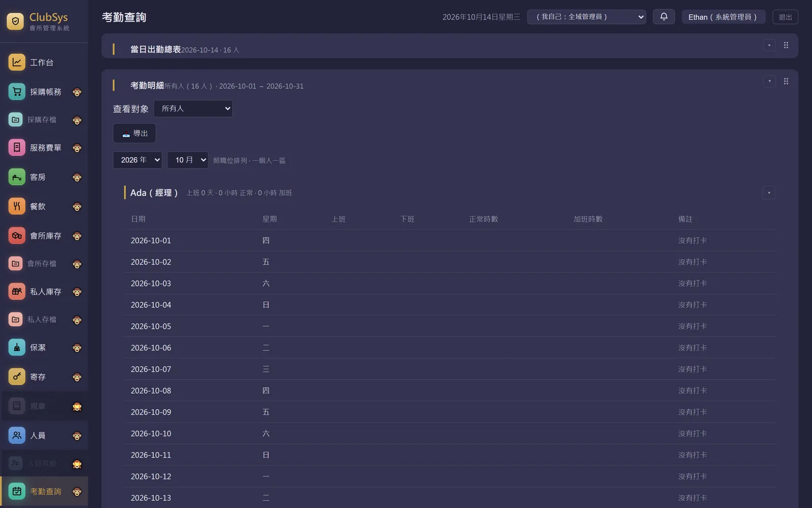Viewport: 812px width, 508px height.
Task: Open the 我自己：全域管理員 role dropdown
Action: coord(587,17)
